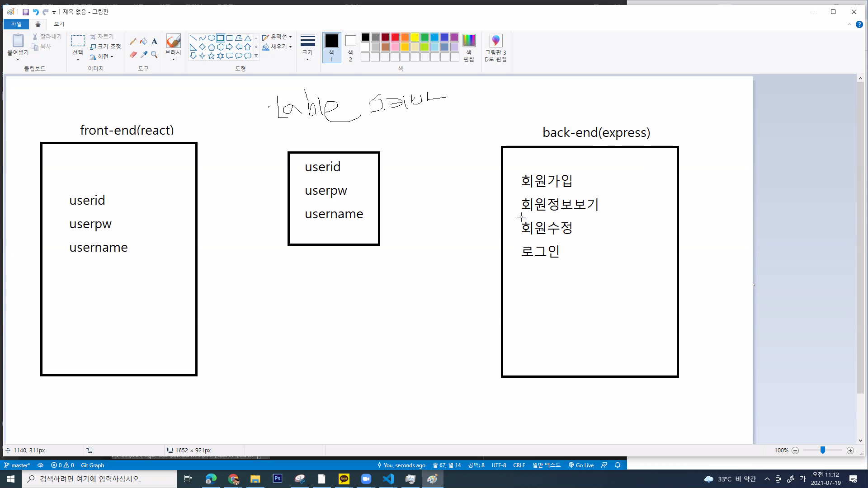This screenshot has height=488, width=868.
Task: Pick the Color picker eyedropper tool
Action: click(x=144, y=55)
